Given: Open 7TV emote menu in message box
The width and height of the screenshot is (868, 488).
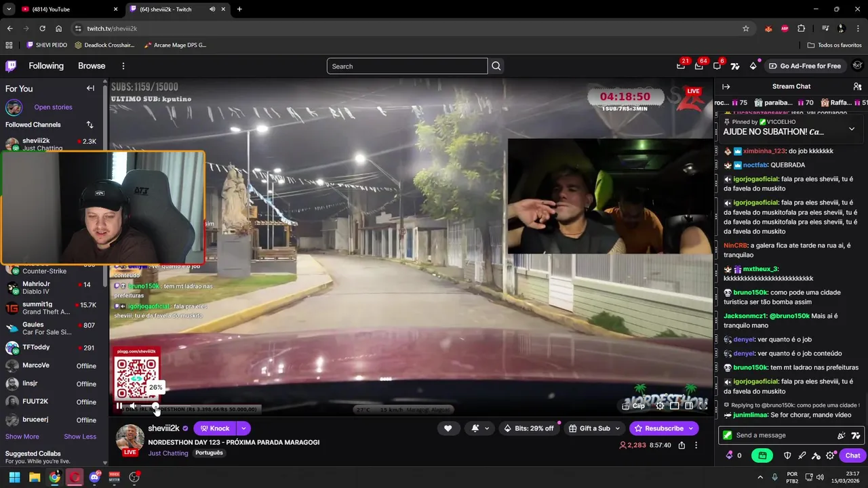Looking at the screenshot, I should [x=856, y=435].
